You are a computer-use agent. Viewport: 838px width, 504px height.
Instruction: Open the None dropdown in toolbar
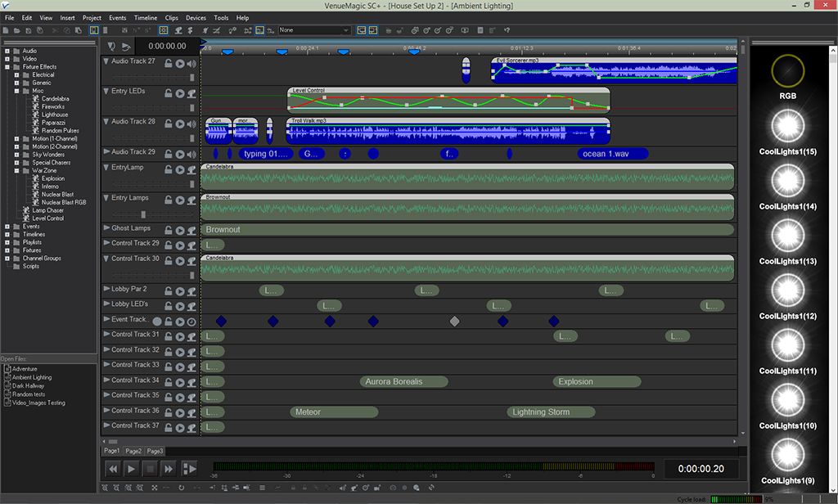(314, 30)
